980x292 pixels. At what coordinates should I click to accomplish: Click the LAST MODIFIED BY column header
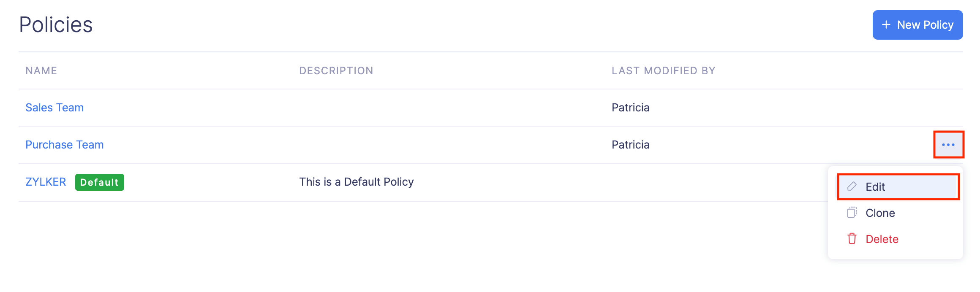[x=663, y=70]
